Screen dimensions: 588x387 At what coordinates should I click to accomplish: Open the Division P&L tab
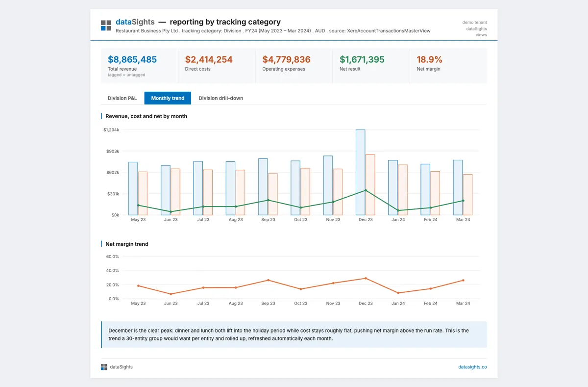coord(122,98)
